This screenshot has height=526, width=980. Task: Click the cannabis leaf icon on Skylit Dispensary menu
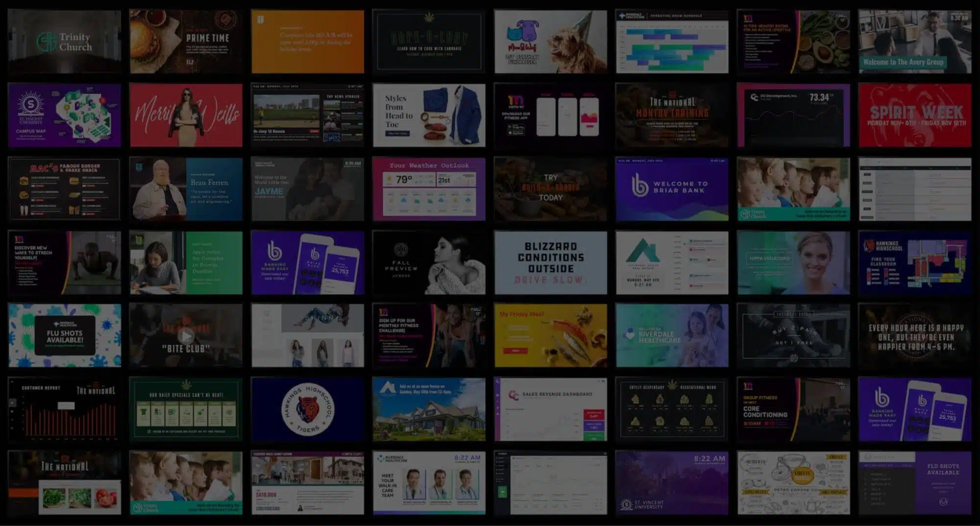pos(673,383)
